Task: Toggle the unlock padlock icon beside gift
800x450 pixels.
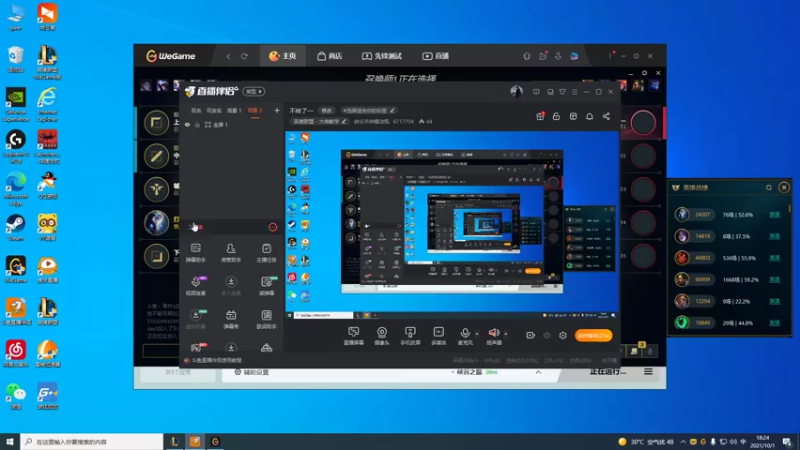Action: (556, 116)
